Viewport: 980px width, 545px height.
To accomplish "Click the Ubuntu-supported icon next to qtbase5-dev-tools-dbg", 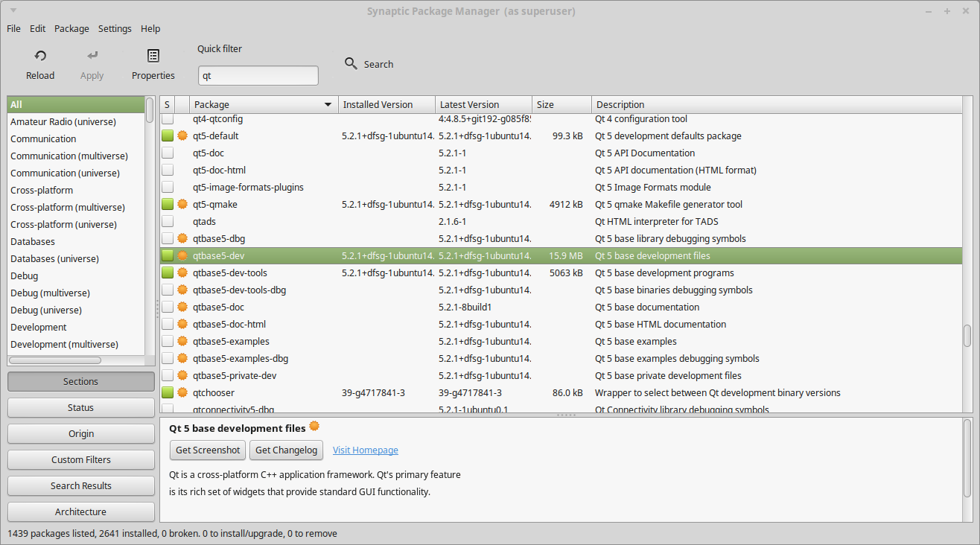I will [182, 290].
